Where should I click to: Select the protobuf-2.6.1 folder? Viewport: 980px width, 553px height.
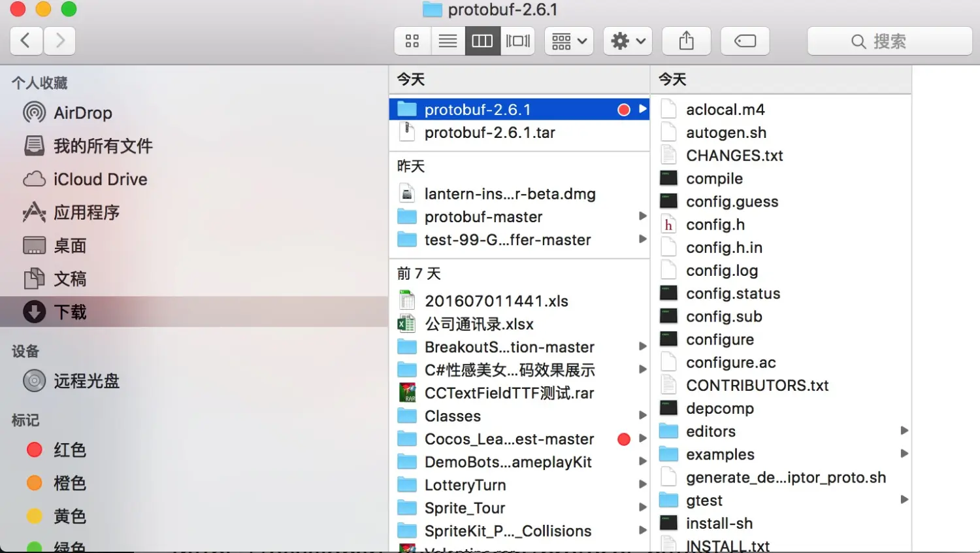coord(519,109)
